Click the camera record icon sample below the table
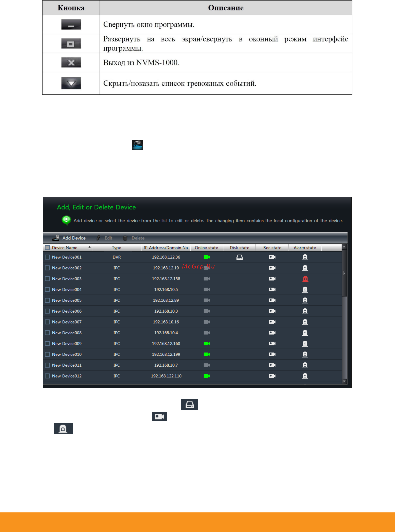Screen dimensions: 395x532 [x=159, y=416]
